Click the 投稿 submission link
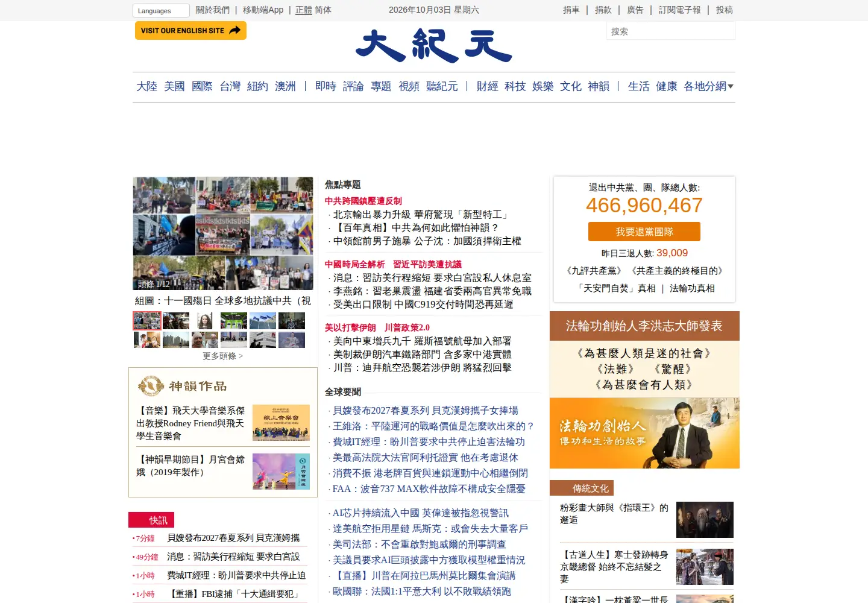The height and width of the screenshot is (603, 868). 725,10
